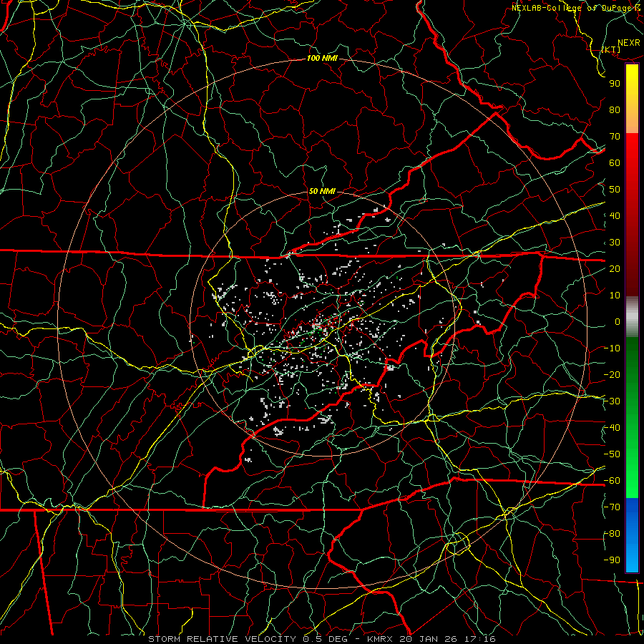This screenshot has height=644, width=644.
Task: Click the positive "70" scale tick label
Action: coord(615,137)
